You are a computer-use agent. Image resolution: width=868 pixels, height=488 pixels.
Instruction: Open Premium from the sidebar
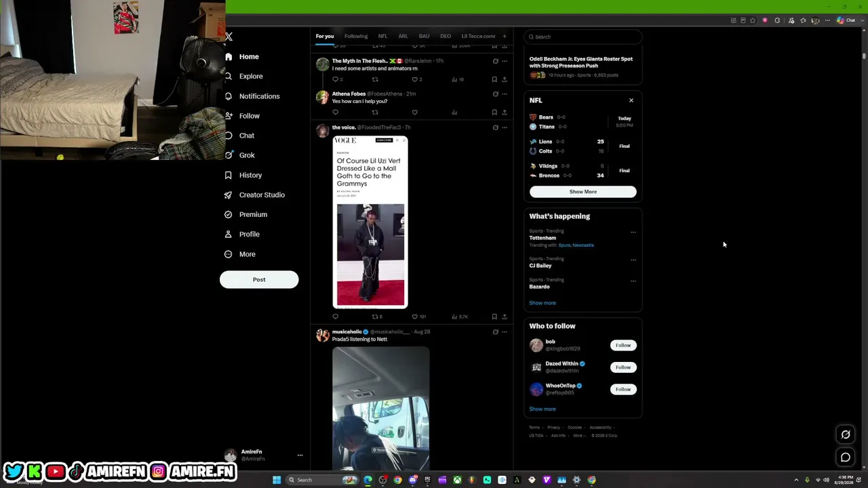click(x=246, y=214)
